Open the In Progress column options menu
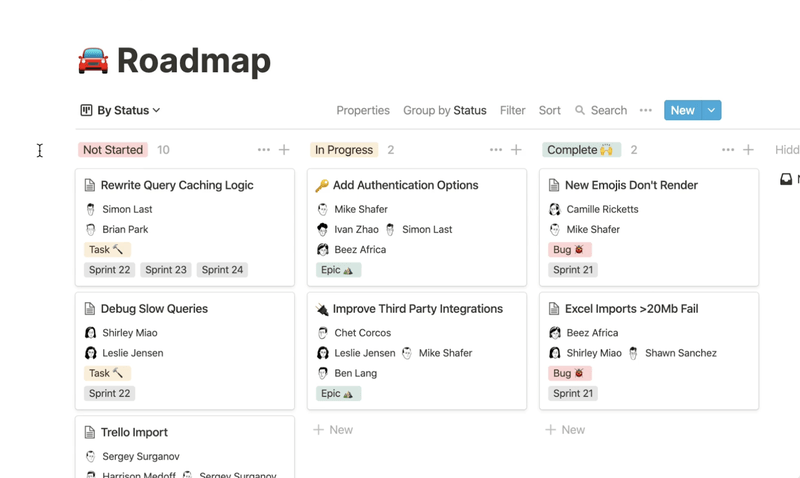 (496, 149)
